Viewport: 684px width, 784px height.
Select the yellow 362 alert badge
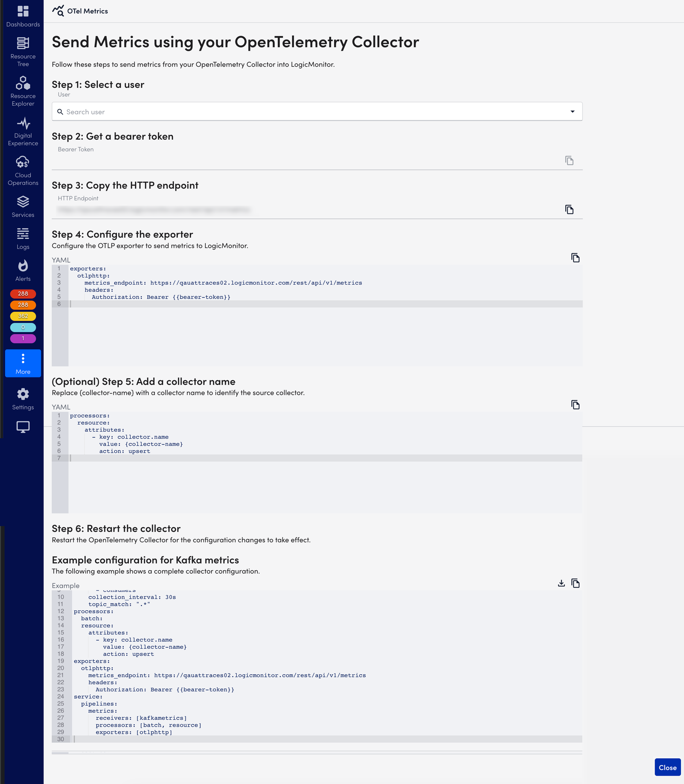(x=23, y=316)
